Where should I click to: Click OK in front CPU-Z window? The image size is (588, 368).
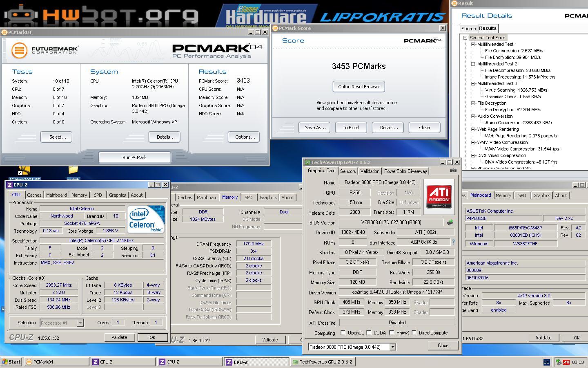pyautogui.click(x=152, y=337)
